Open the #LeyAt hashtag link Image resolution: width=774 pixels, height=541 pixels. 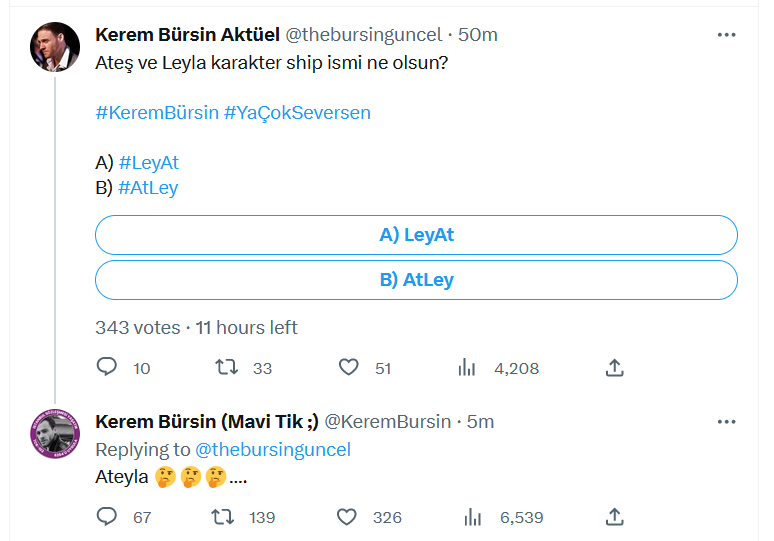(149, 162)
